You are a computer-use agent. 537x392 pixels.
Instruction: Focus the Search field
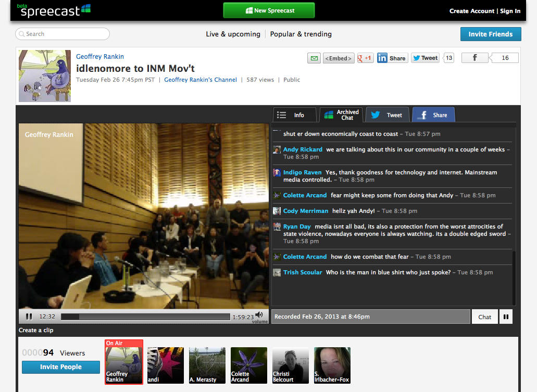(x=63, y=34)
